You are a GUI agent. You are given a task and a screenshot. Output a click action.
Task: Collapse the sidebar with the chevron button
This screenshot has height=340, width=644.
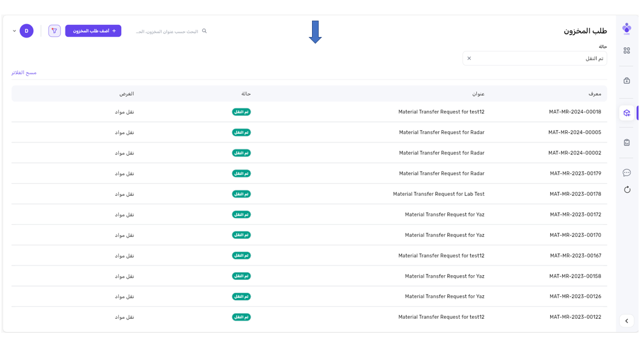coord(626,321)
